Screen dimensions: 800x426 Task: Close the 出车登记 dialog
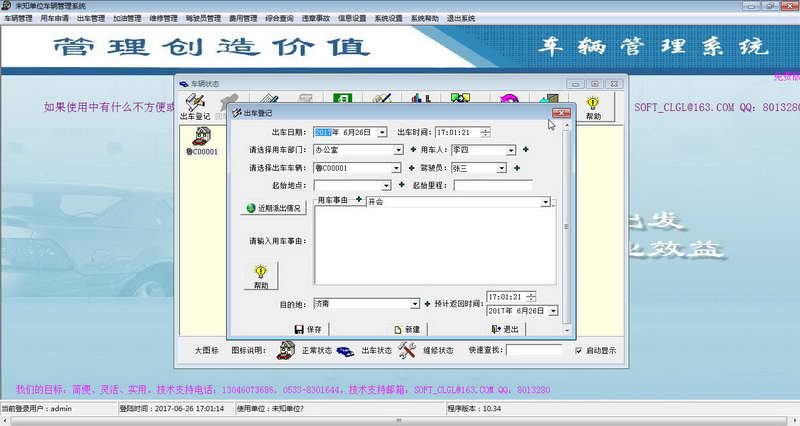(561, 113)
